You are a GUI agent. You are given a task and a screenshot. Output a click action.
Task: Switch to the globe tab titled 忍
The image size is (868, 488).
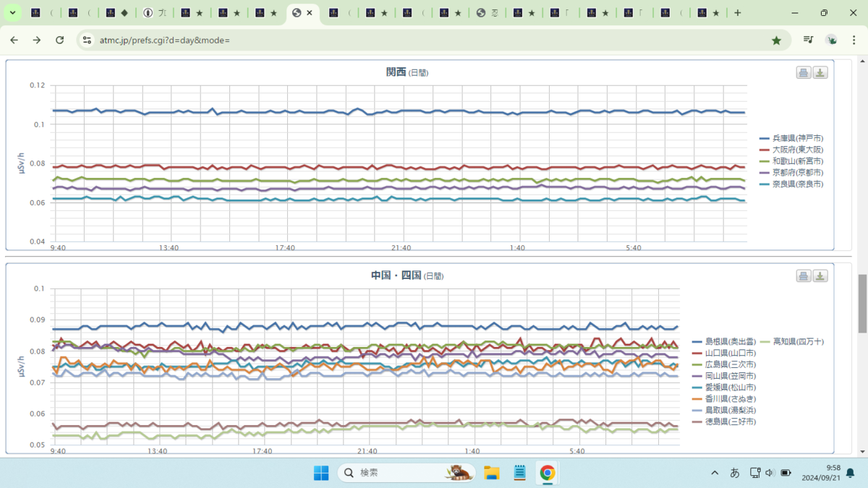(x=488, y=13)
